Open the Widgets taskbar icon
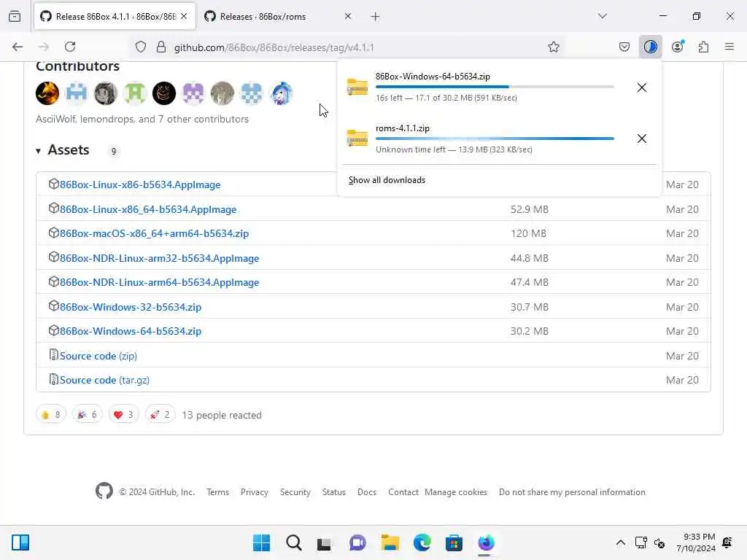This screenshot has height=560, width=747. point(20,542)
